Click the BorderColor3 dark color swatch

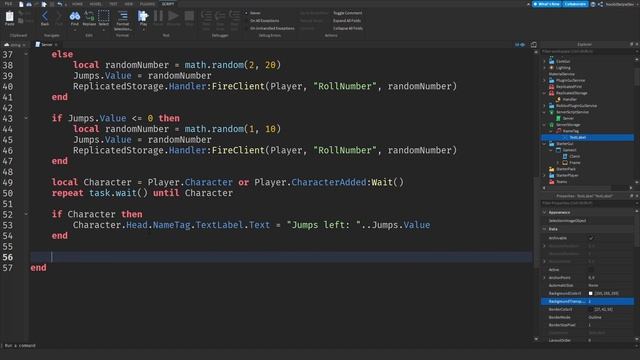(x=590, y=309)
